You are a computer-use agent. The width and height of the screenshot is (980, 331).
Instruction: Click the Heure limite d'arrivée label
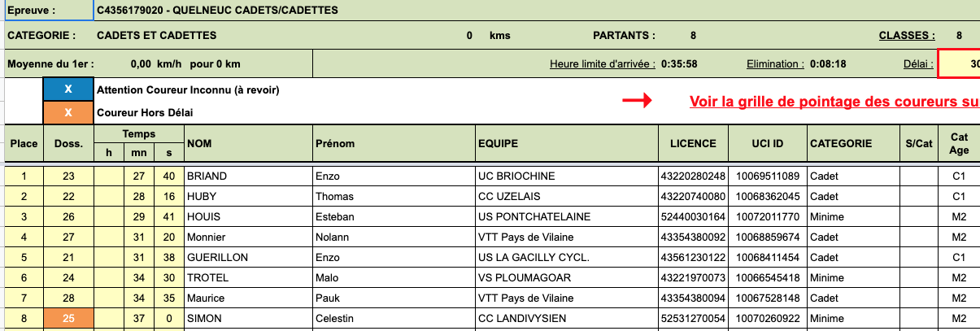[603, 63]
